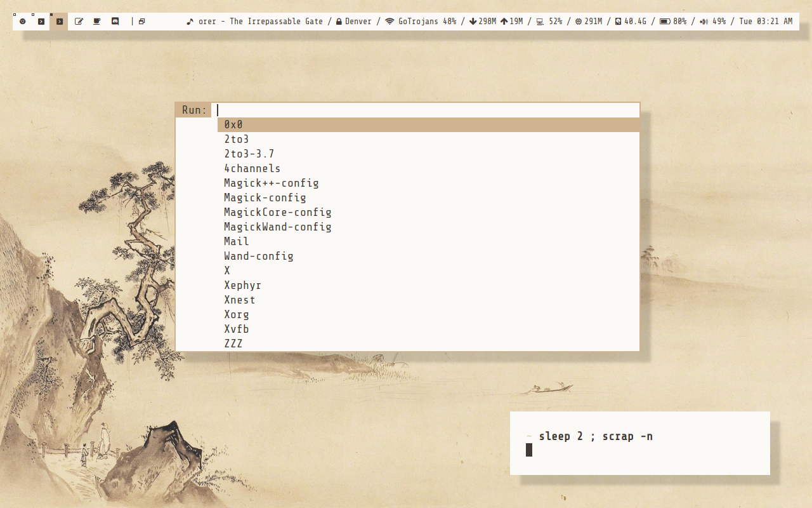Screen dimensions: 812x508
Task: Select Xephyr in the run list
Action: 428,285
